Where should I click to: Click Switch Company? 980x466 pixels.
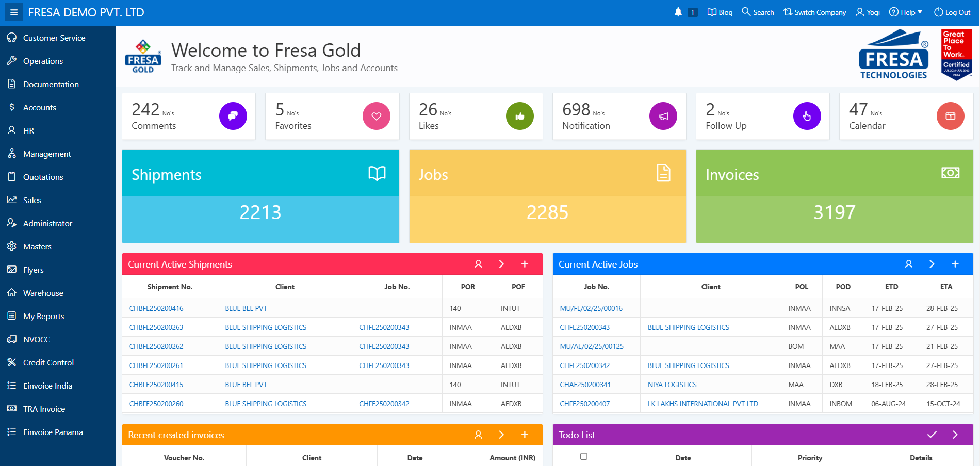(x=814, y=12)
